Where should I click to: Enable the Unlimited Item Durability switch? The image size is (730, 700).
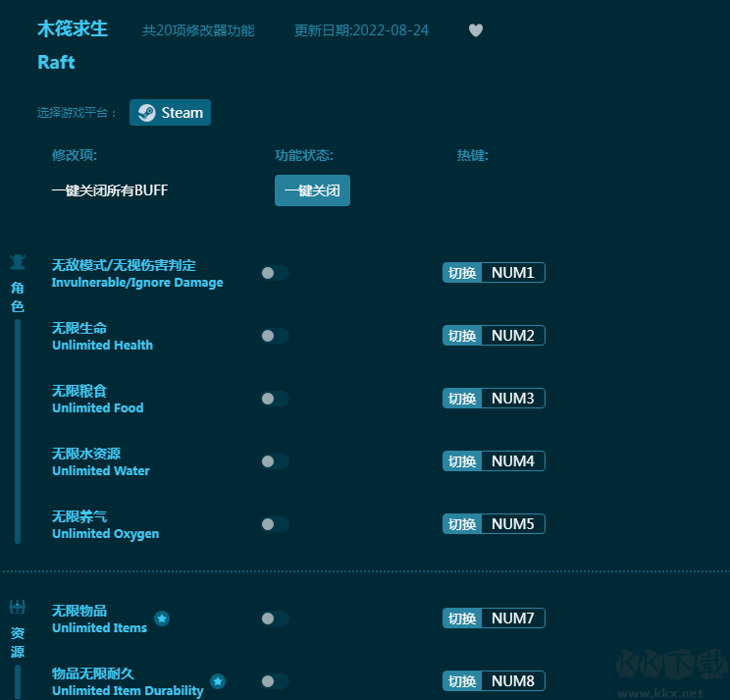tap(275, 681)
